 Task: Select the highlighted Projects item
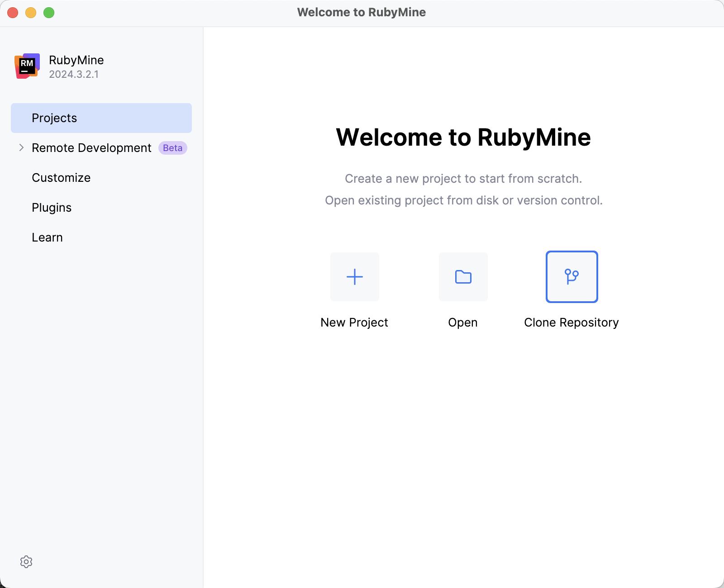point(54,118)
